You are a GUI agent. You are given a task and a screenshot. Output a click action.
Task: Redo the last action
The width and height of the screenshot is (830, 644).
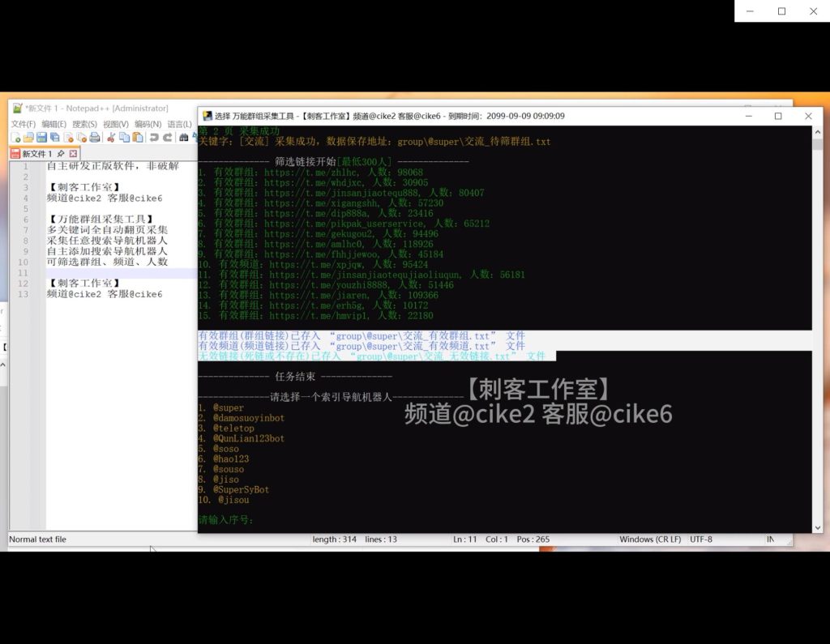pyautogui.click(x=167, y=138)
